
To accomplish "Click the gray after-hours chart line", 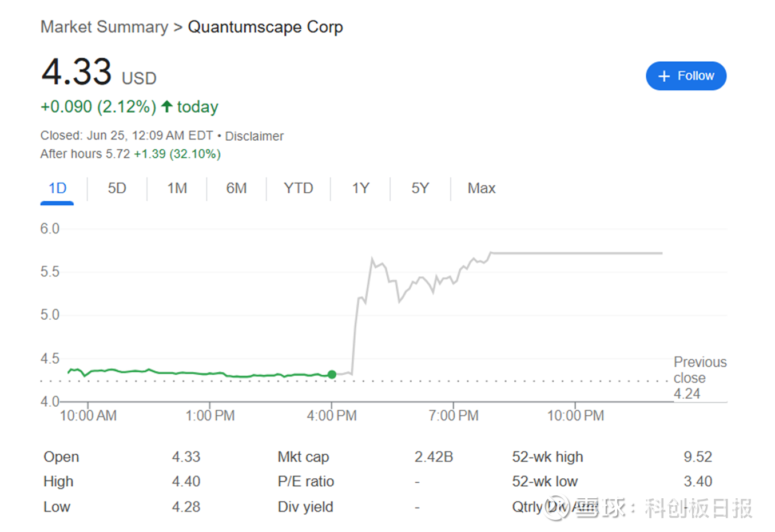I will (x=572, y=253).
